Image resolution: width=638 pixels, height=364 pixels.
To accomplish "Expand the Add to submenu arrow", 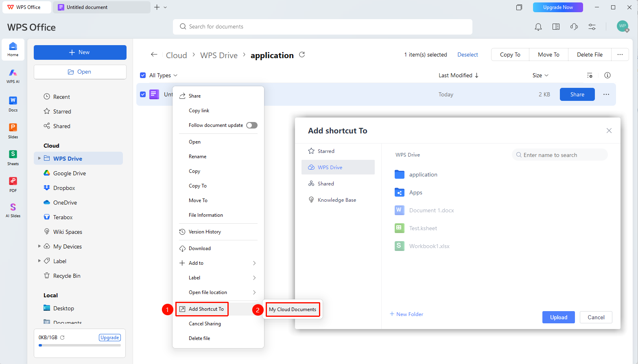I will (254, 263).
